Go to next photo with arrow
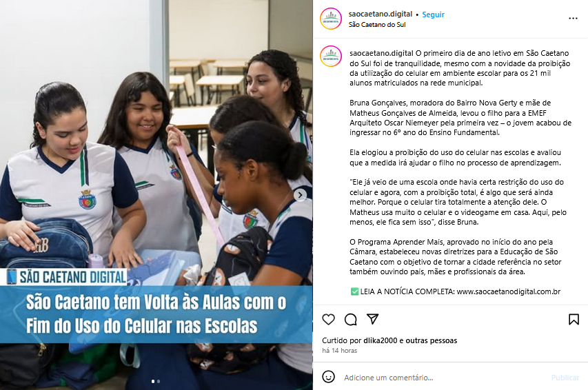 pyautogui.click(x=300, y=195)
